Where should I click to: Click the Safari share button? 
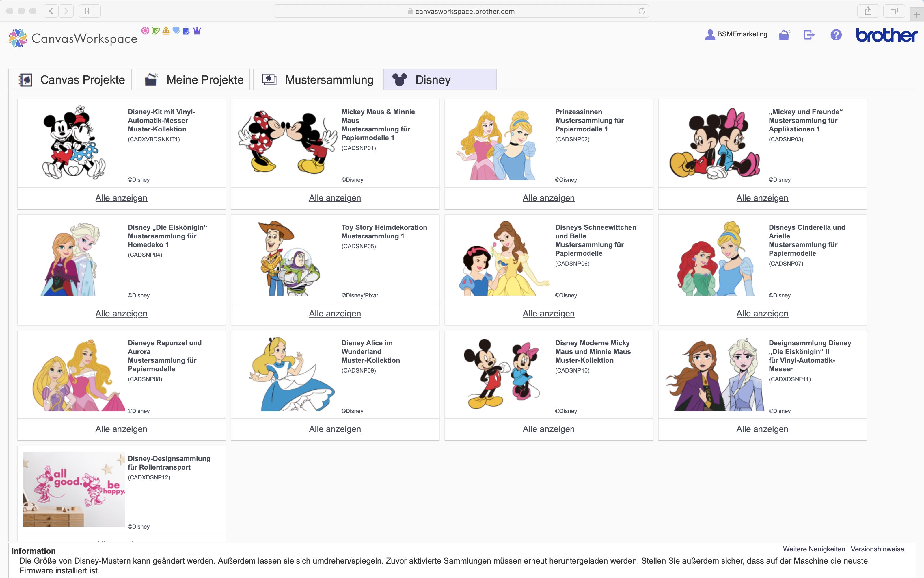868,11
